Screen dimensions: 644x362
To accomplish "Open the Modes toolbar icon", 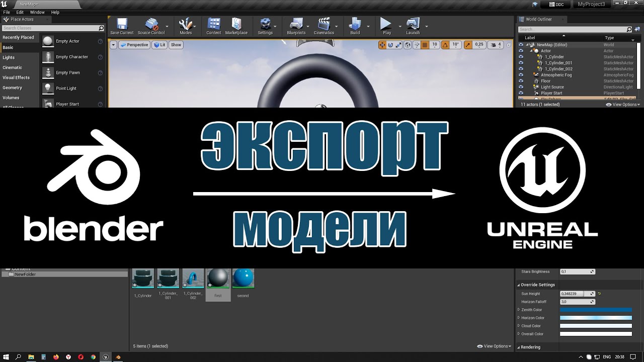I will (186, 26).
